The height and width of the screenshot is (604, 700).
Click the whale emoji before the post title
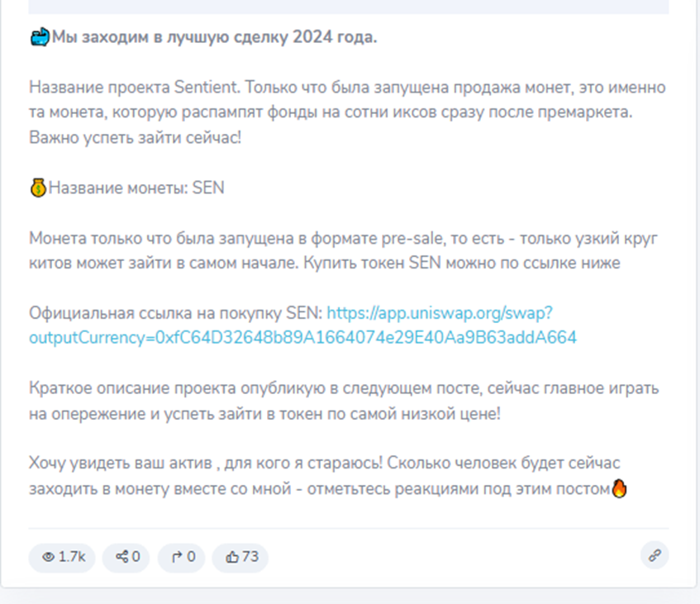38,36
